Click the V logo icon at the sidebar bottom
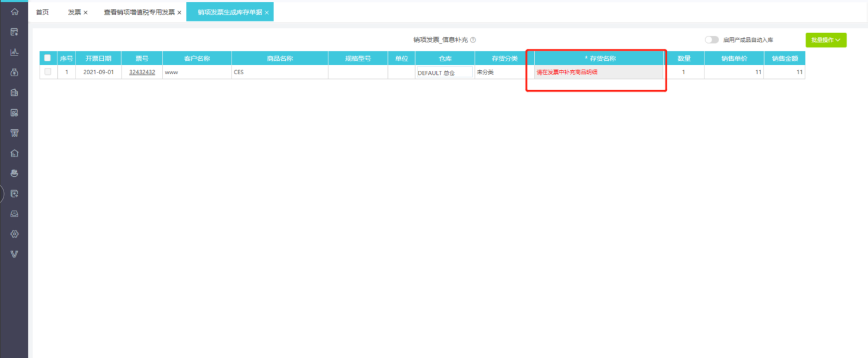Screen dimensions: 868x358 point(14,254)
